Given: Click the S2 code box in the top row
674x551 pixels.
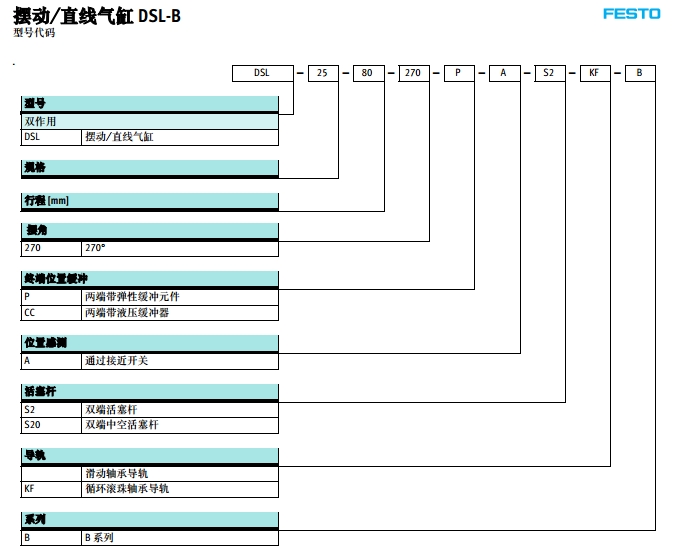Looking at the screenshot, I should click(547, 73).
